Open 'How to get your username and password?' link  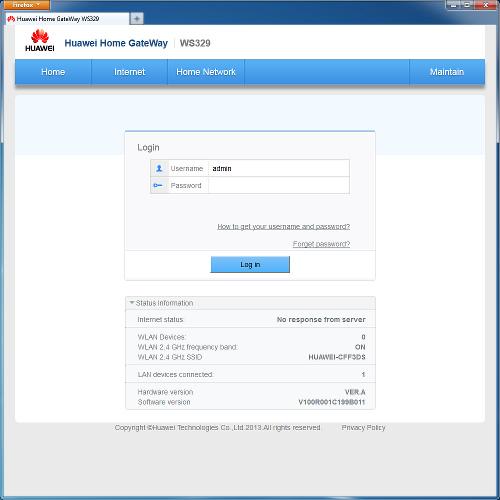point(284,227)
